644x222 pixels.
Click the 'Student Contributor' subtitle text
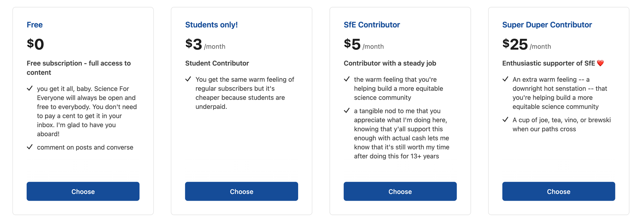[217, 63]
